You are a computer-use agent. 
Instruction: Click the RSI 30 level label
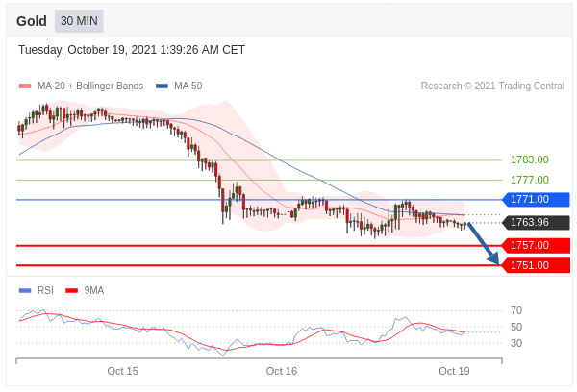point(516,343)
